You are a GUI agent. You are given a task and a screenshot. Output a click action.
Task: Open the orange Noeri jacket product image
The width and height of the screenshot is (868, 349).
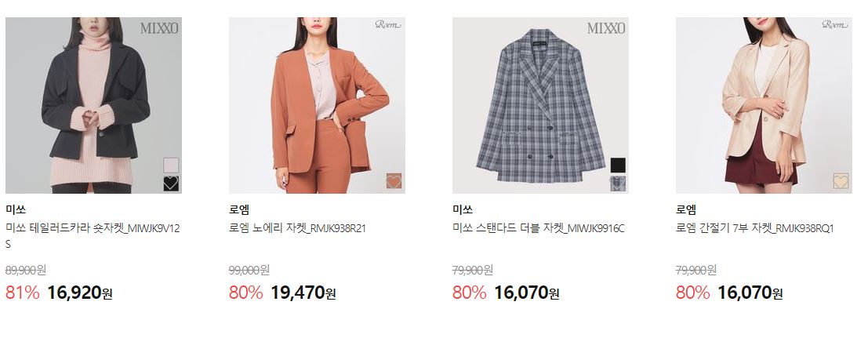[x=318, y=105]
